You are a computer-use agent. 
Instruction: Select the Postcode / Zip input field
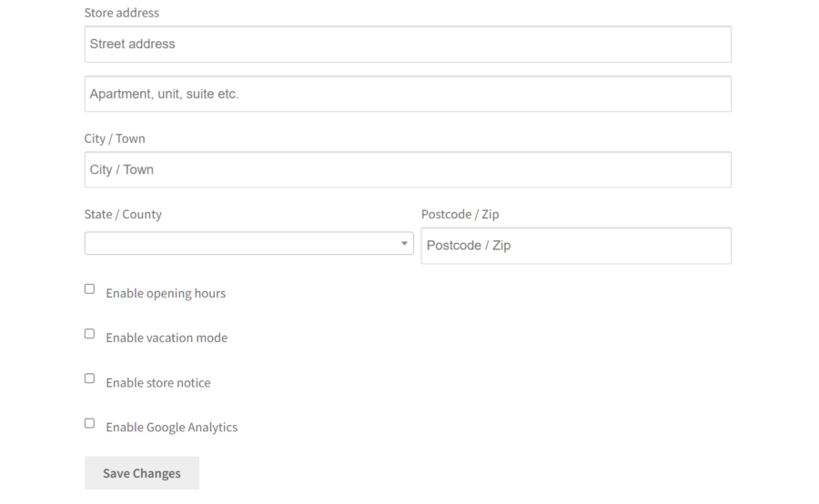(575, 246)
